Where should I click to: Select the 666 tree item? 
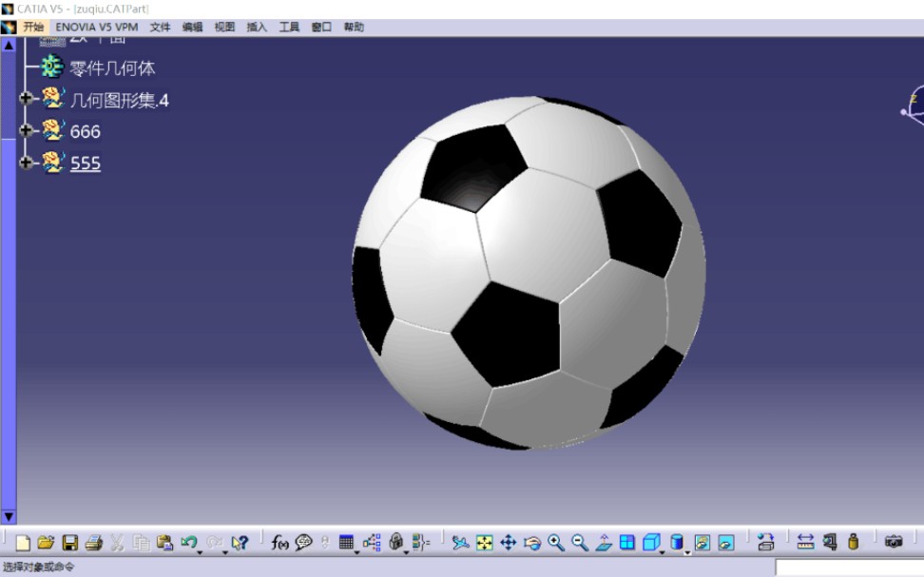(86, 131)
